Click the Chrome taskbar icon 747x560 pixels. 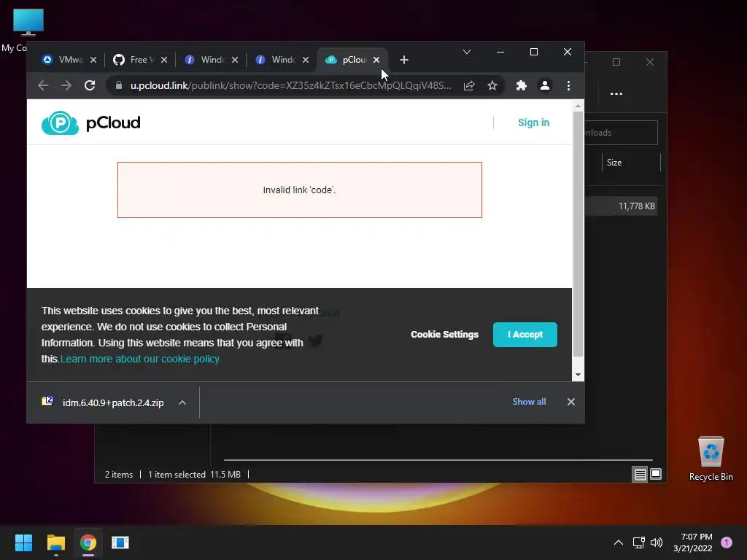click(x=88, y=542)
